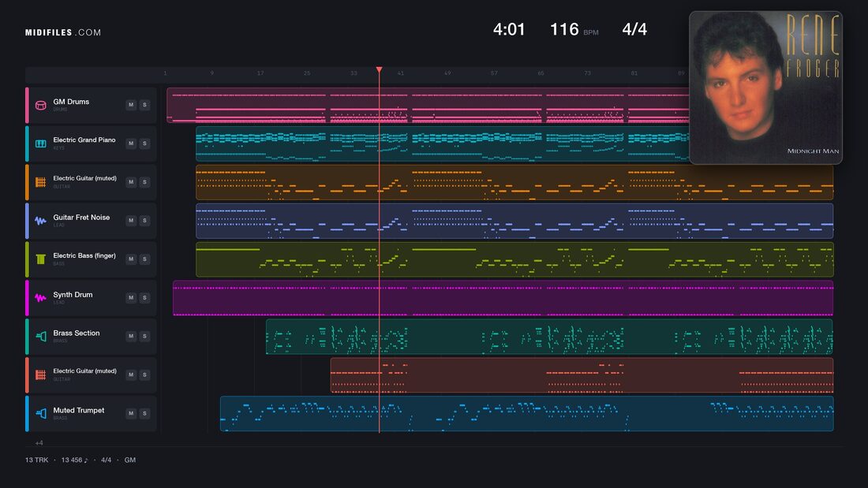
Task: Click the 4:01 time display
Action: click(x=509, y=29)
